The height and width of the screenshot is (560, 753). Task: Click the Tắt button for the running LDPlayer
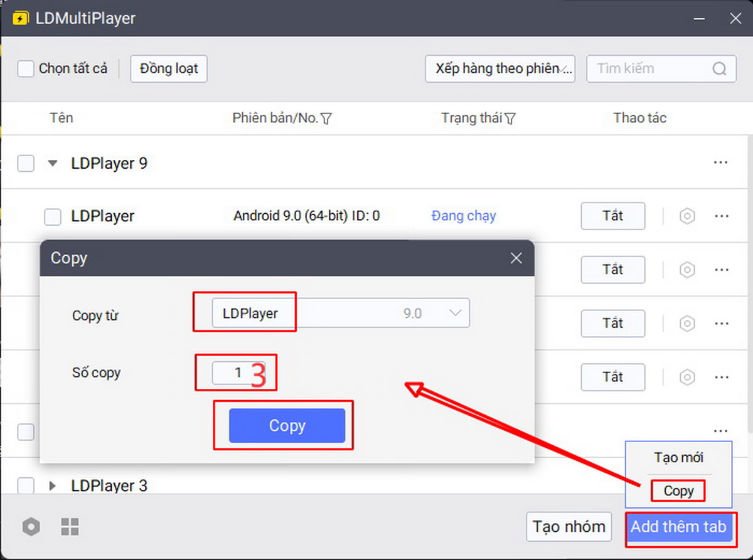click(x=612, y=216)
